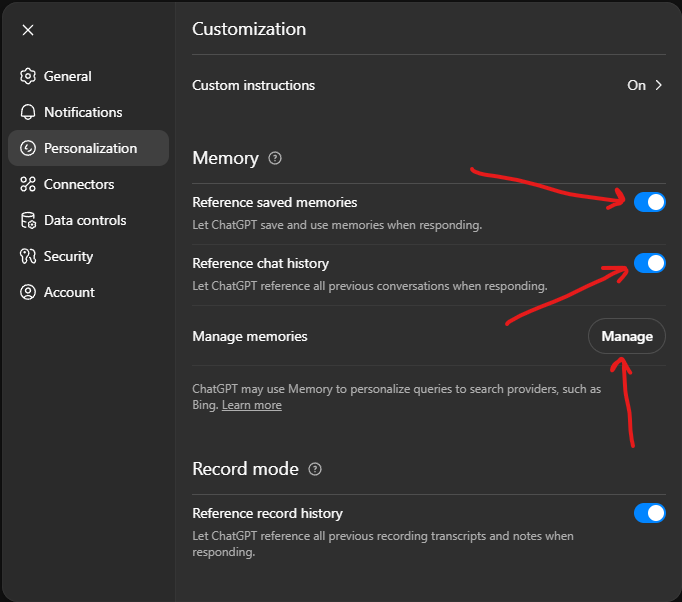Image resolution: width=682 pixels, height=602 pixels.
Task: Expand Custom instructions chevron arrow
Action: pyautogui.click(x=659, y=85)
